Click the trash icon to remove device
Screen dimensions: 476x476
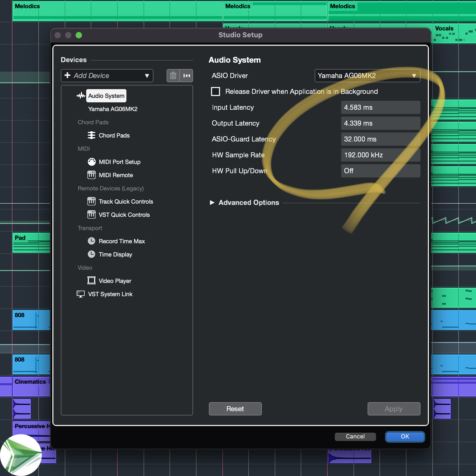(x=173, y=76)
